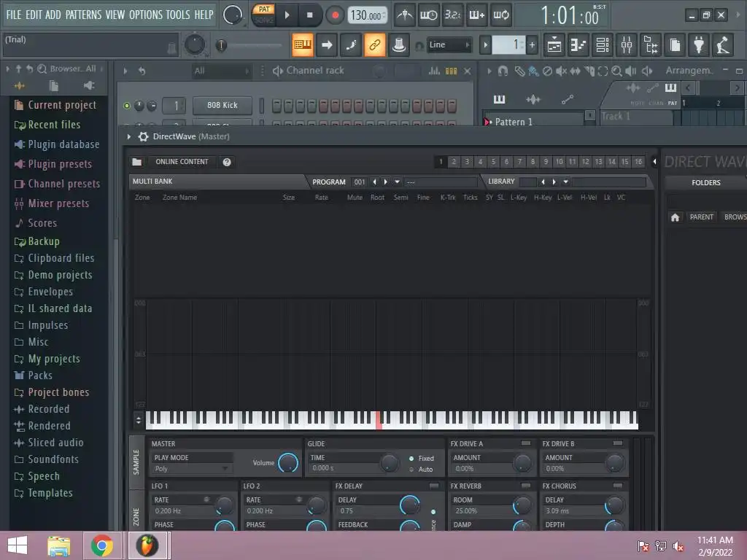
Task: Open the project files copy icon
Action: pyautogui.click(x=675, y=45)
